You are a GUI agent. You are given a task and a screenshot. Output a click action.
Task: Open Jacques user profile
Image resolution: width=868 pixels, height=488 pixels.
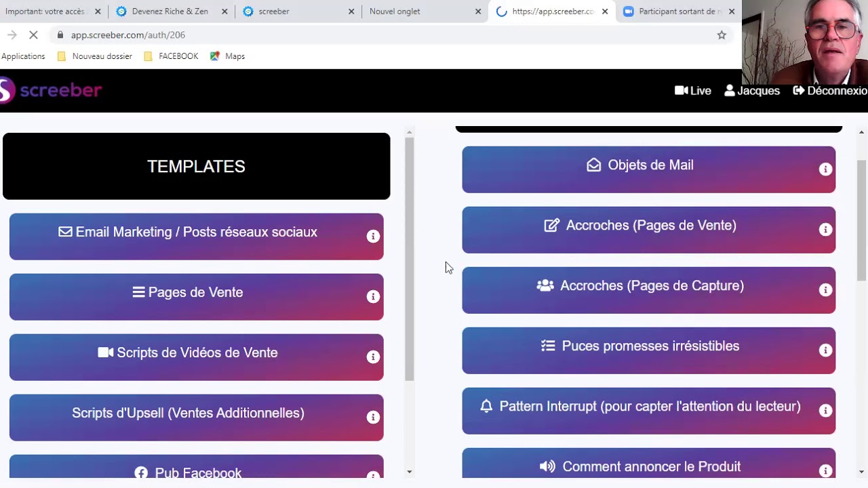752,91
